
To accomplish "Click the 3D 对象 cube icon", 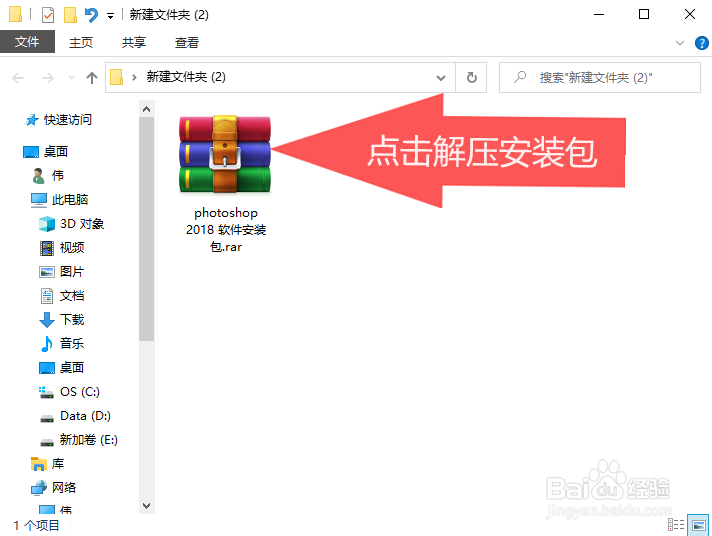I will tap(47, 224).
